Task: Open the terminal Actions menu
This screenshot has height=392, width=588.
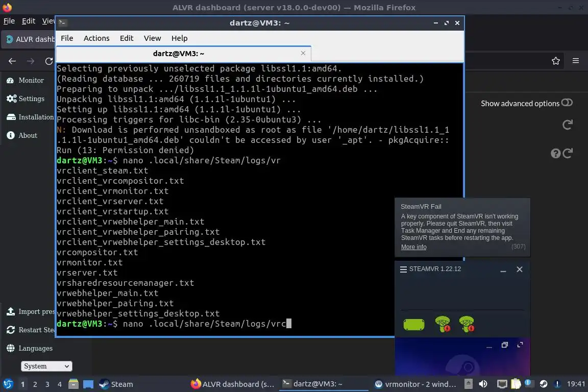Action: 96,38
